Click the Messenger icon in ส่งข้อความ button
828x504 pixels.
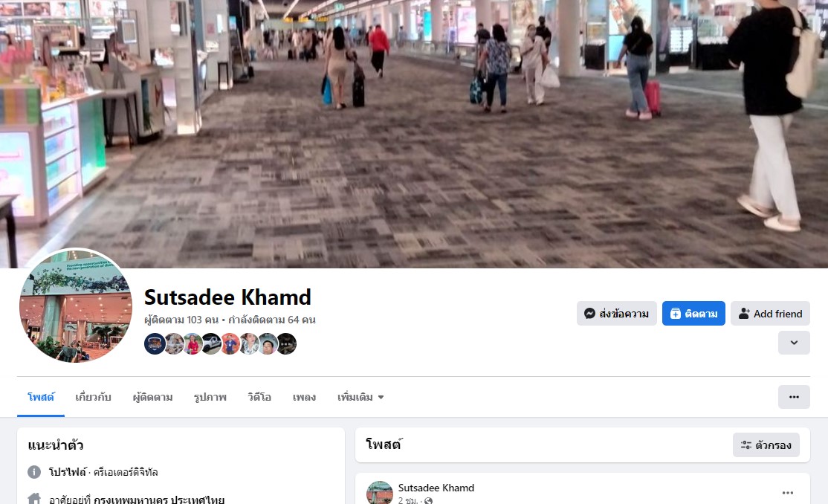pyautogui.click(x=590, y=314)
